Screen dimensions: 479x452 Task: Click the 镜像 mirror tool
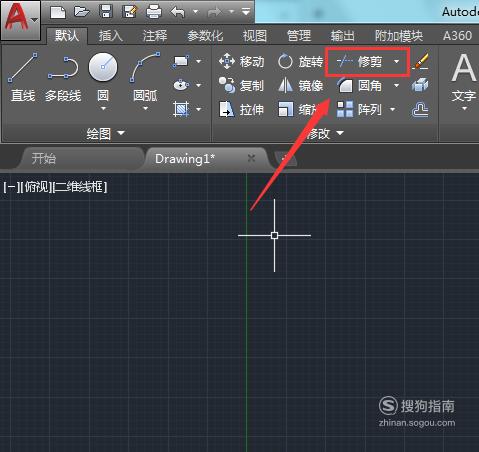pos(300,86)
